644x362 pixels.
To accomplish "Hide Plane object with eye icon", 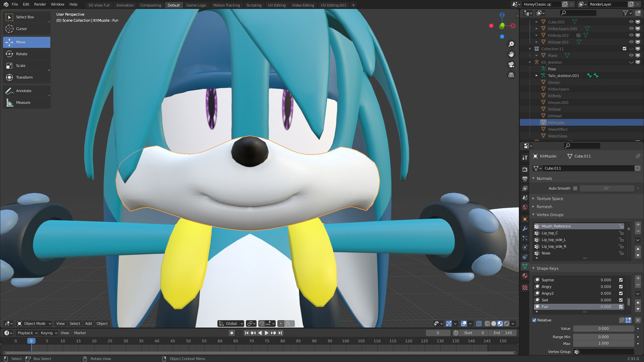I will (631, 56).
